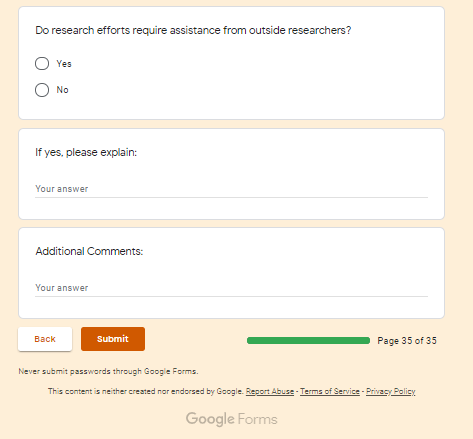Click the "Page 35 of 35" indicator

pyautogui.click(x=407, y=341)
